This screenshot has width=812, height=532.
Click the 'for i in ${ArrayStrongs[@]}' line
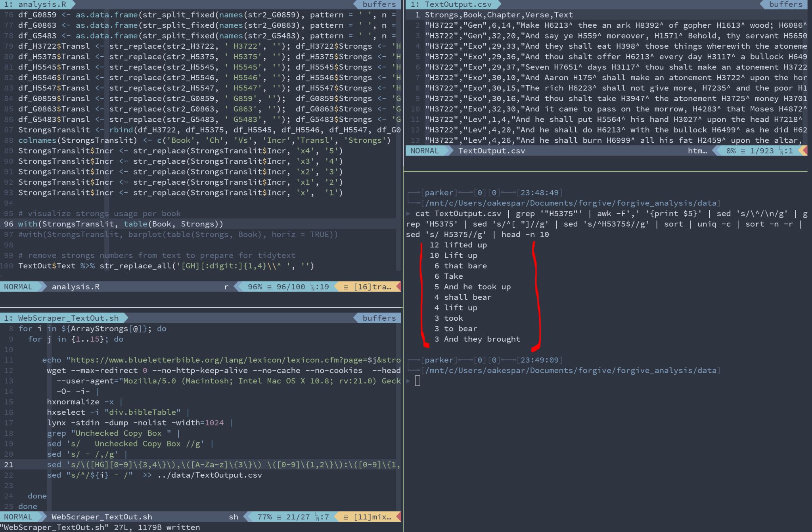point(92,328)
